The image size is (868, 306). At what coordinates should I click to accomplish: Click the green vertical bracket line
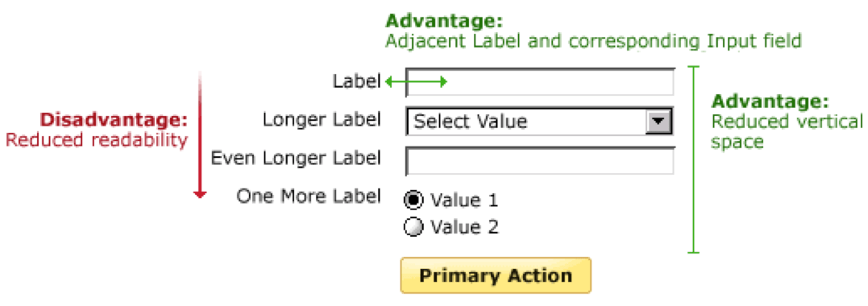click(x=694, y=159)
